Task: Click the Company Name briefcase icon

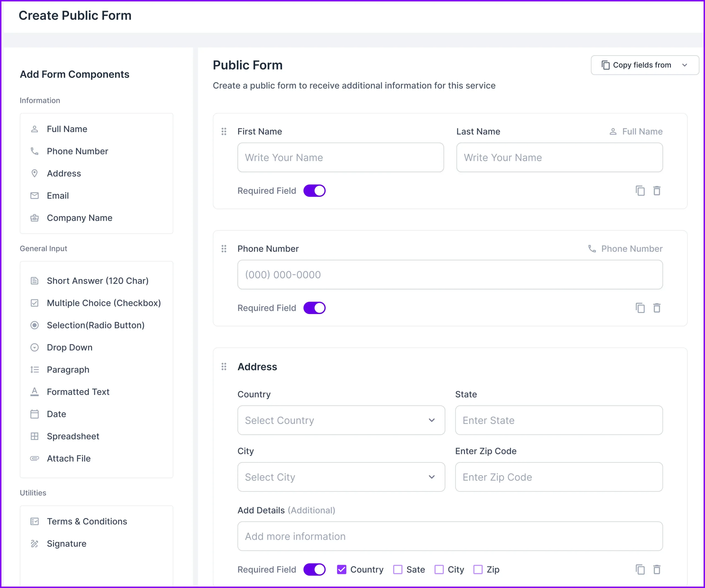Action: [35, 218]
